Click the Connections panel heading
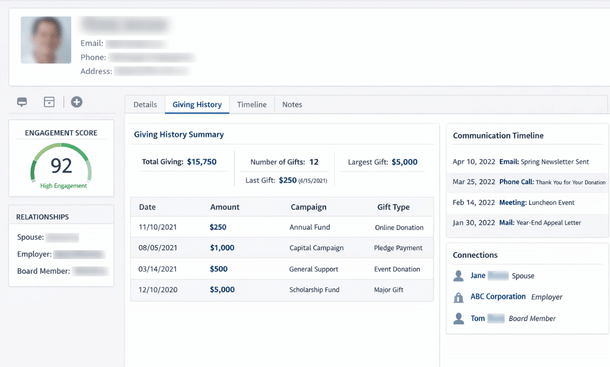Screen dimensions: 610x367 (475, 255)
